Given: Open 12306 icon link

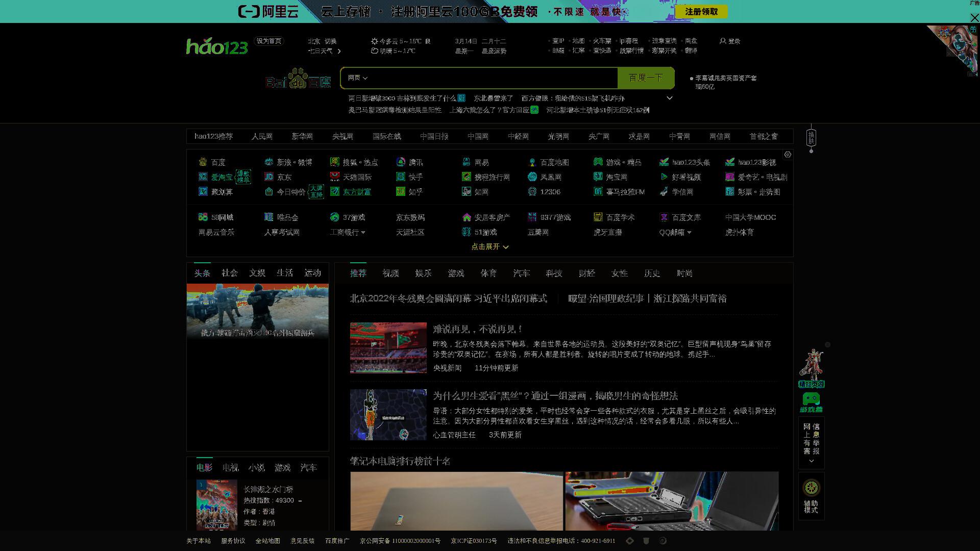Looking at the screenshot, I should tap(532, 191).
